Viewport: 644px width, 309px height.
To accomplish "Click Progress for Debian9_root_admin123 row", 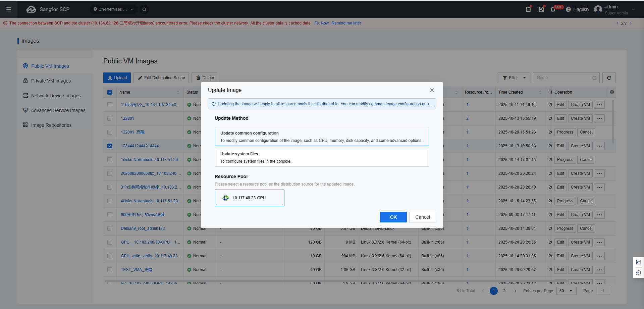I will tap(565, 228).
